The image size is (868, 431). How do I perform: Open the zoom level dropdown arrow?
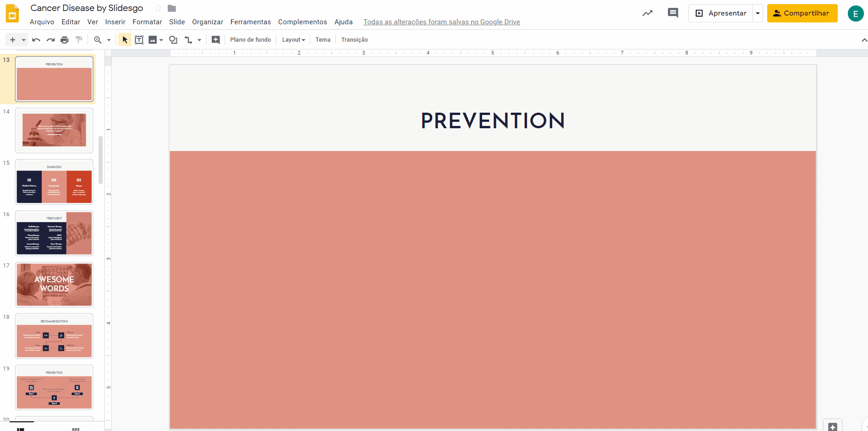(109, 40)
